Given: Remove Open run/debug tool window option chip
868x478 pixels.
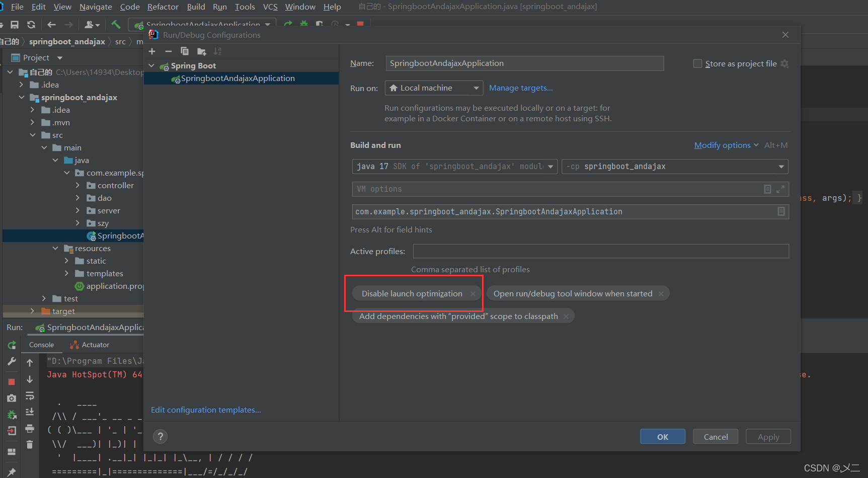Looking at the screenshot, I should (x=661, y=294).
